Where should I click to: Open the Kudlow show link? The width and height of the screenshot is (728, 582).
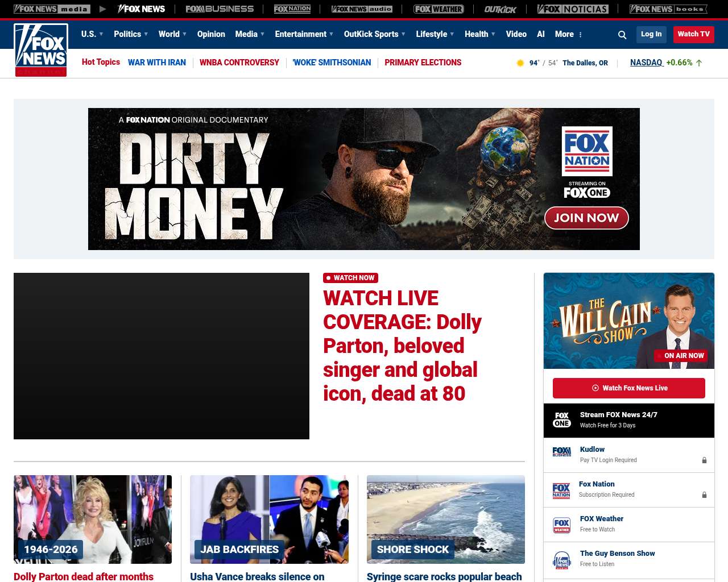tap(592, 450)
